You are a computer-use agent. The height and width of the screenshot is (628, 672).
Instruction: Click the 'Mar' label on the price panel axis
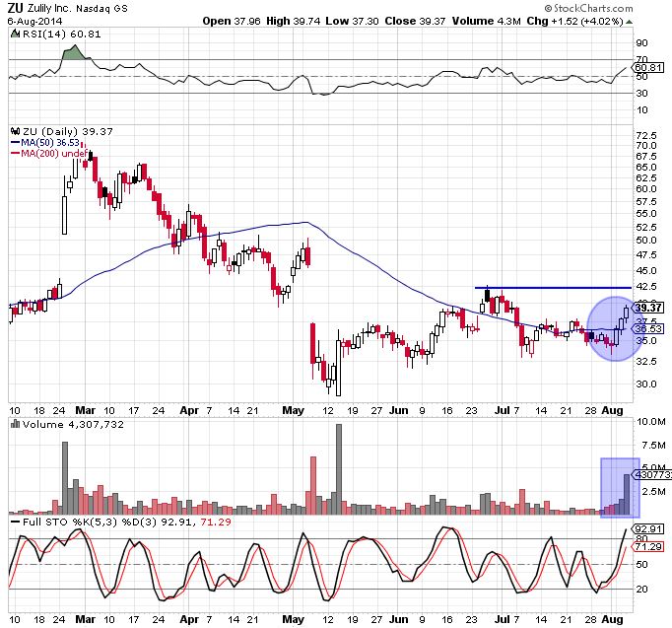[x=86, y=410]
